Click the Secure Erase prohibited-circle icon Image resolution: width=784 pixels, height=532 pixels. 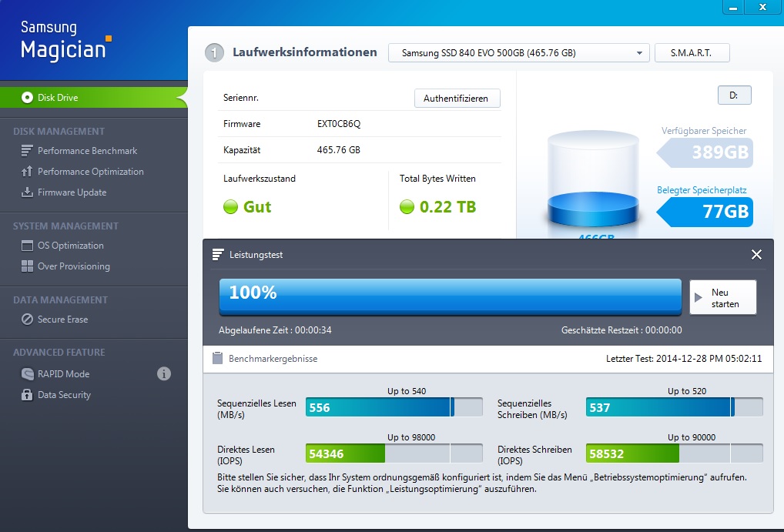(x=27, y=319)
